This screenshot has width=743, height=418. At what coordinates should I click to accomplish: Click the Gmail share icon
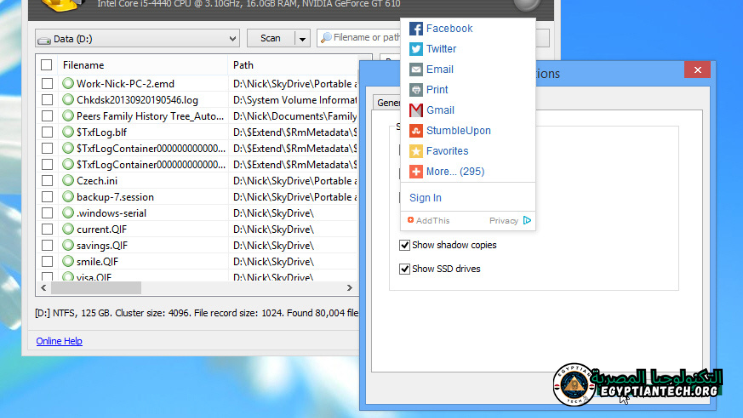tap(416, 111)
